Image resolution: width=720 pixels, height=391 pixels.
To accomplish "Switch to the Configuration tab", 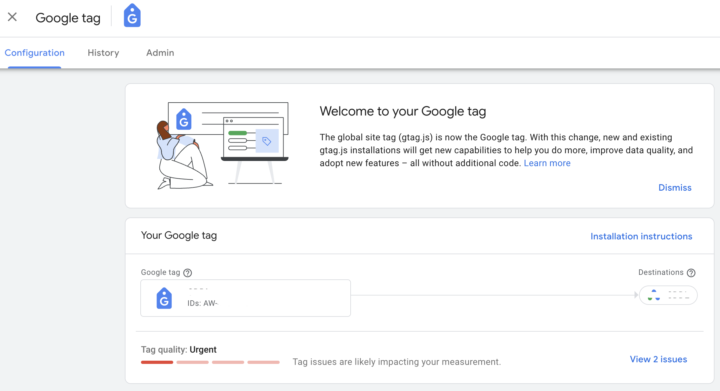I will click(x=34, y=53).
